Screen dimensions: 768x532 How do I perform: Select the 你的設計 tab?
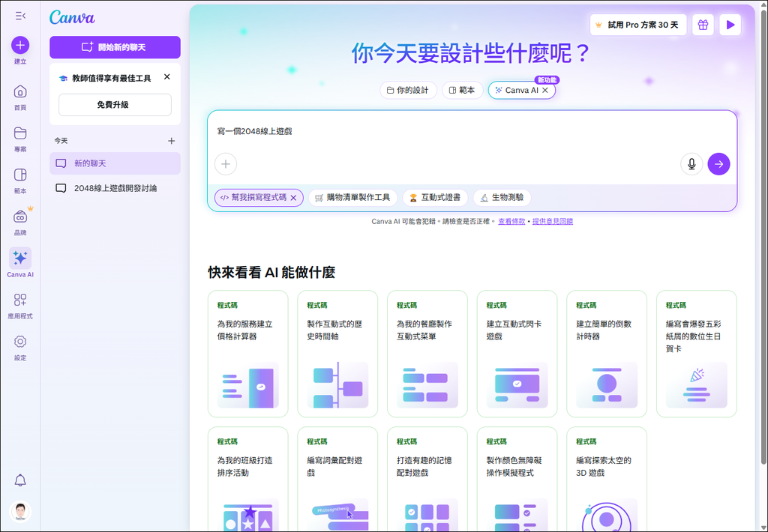408,91
